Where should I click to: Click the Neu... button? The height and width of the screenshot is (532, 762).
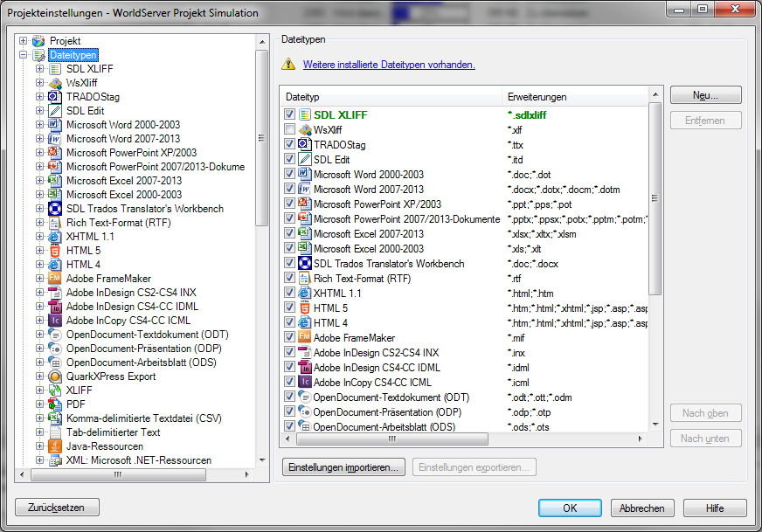click(x=705, y=95)
